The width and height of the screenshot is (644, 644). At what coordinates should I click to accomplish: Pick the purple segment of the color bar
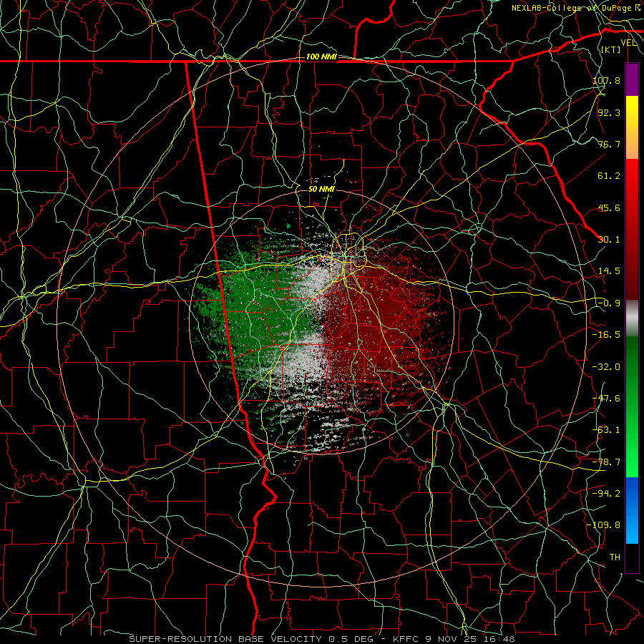click(632, 79)
